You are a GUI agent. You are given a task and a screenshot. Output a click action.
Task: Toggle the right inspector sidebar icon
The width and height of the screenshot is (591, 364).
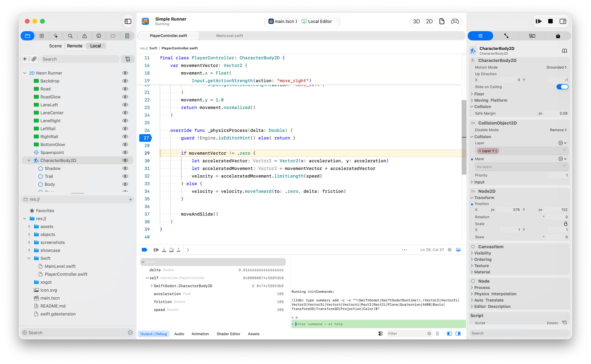pos(563,21)
